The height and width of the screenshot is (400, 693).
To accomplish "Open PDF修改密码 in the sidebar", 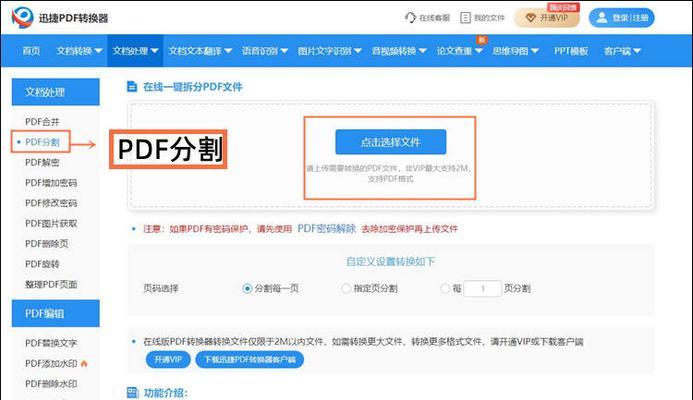I will (x=51, y=203).
